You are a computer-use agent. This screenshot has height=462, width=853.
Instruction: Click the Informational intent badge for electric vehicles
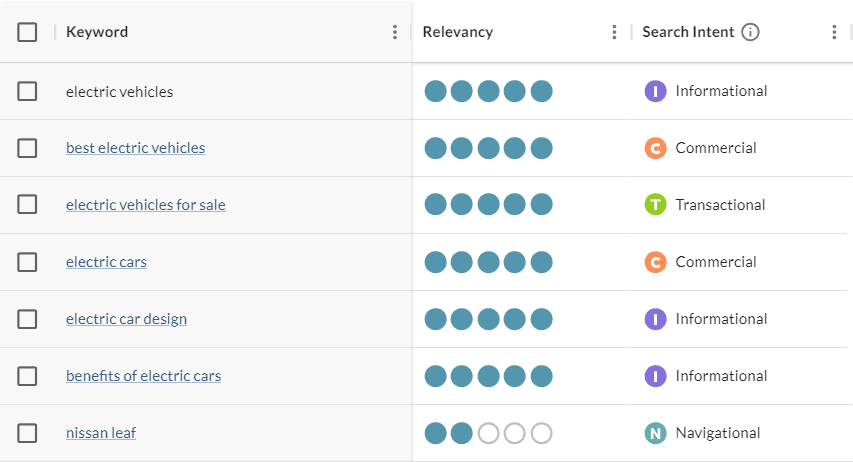point(655,91)
